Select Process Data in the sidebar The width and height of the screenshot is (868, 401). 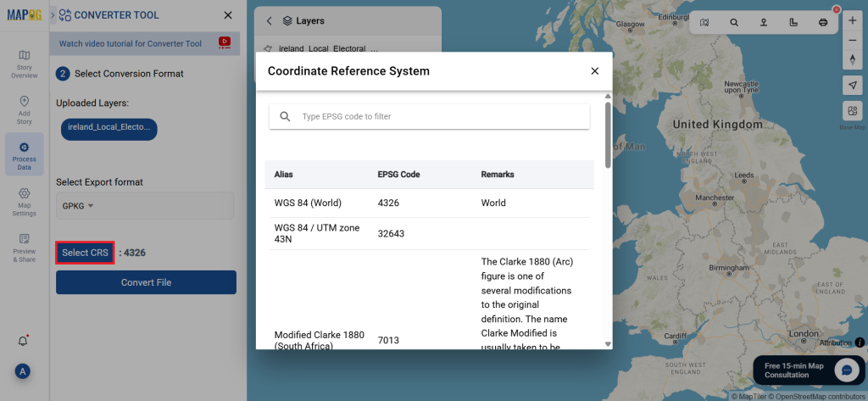pos(25,154)
